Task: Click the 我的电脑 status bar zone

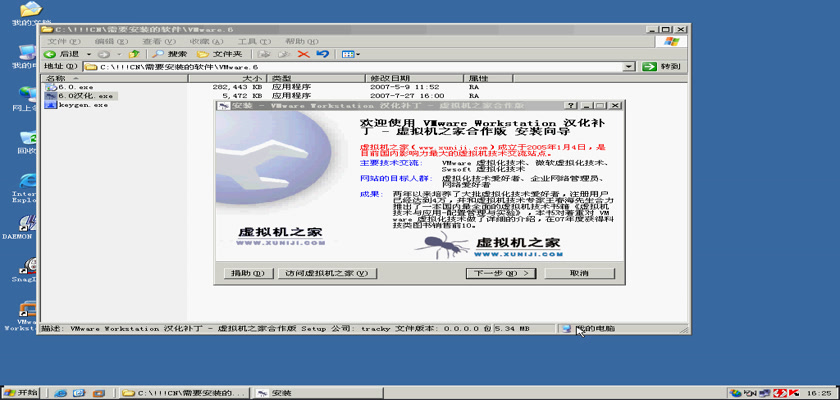Action: (x=621, y=329)
